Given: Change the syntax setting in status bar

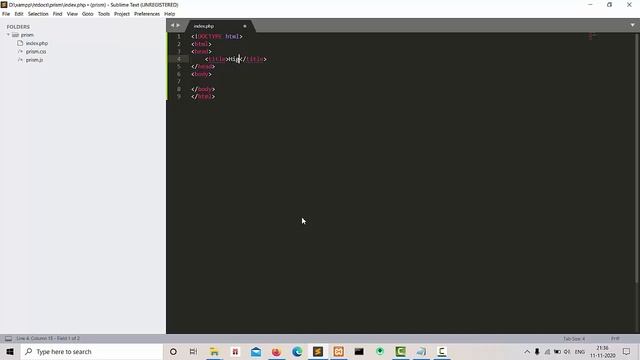Looking at the screenshot, I should [615, 339].
